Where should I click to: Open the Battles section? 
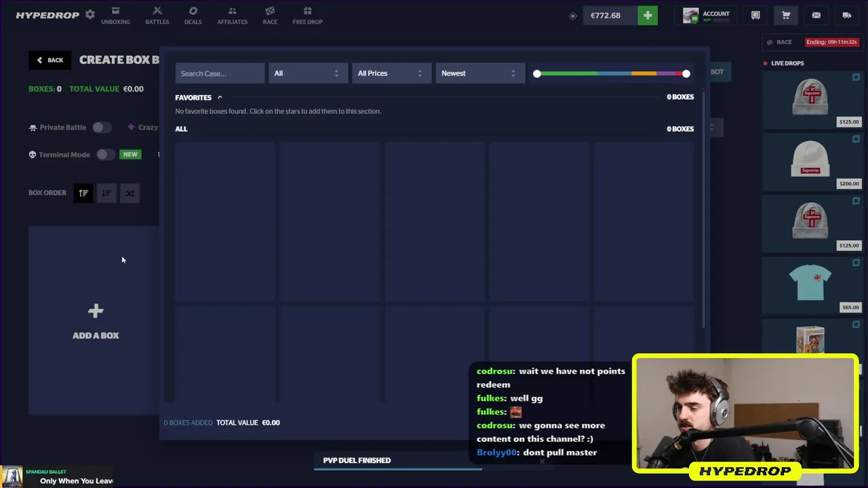[x=157, y=15]
